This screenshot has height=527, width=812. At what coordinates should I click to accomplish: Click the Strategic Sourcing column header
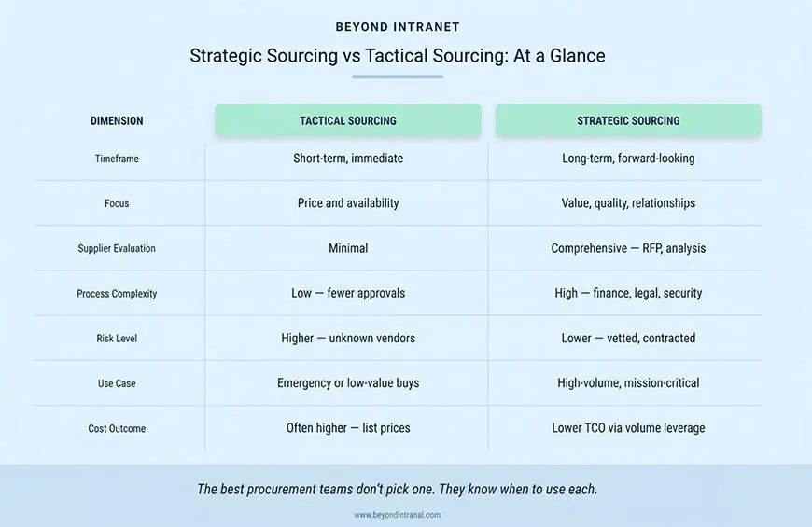tap(628, 120)
